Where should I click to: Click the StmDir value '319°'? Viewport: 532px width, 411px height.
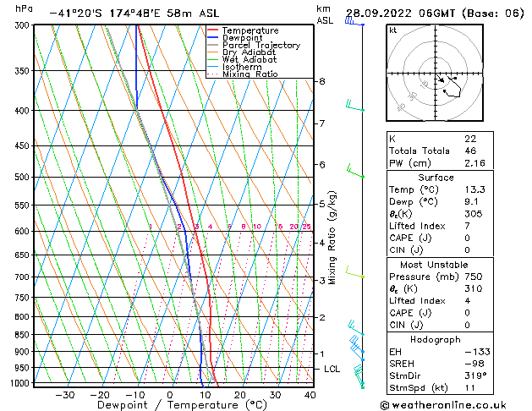tap(475, 375)
